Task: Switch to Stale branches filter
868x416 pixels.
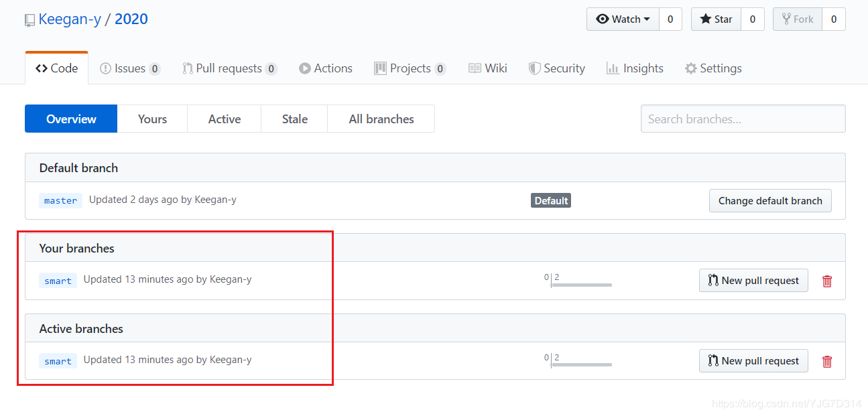Action: pos(294,119)
